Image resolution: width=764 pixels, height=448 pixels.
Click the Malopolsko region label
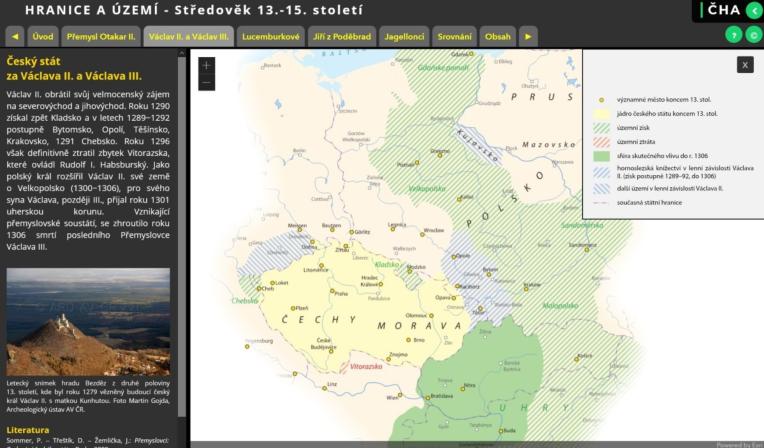click(560, 306)
